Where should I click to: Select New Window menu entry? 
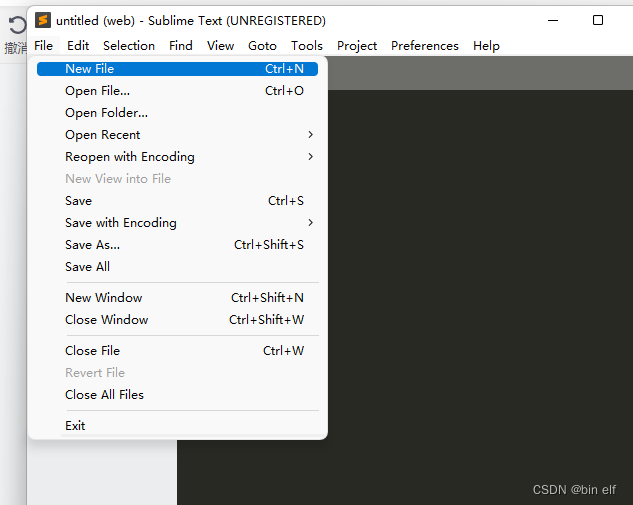pyautogui.click(x=177, y=298)
